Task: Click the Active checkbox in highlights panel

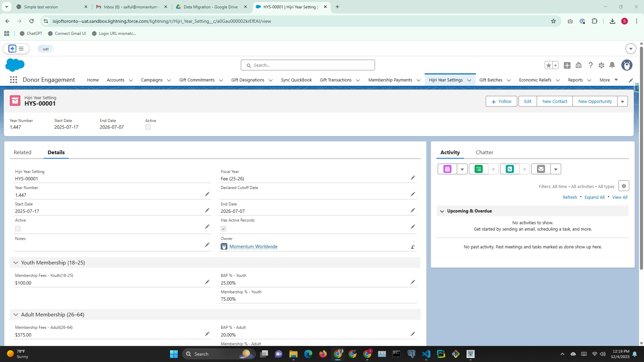Action: (148, 127)
